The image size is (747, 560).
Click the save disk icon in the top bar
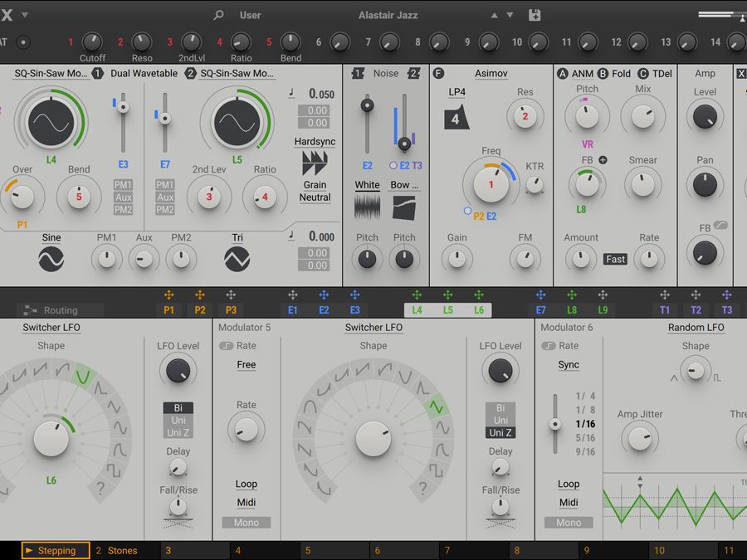tap(536, 14)
